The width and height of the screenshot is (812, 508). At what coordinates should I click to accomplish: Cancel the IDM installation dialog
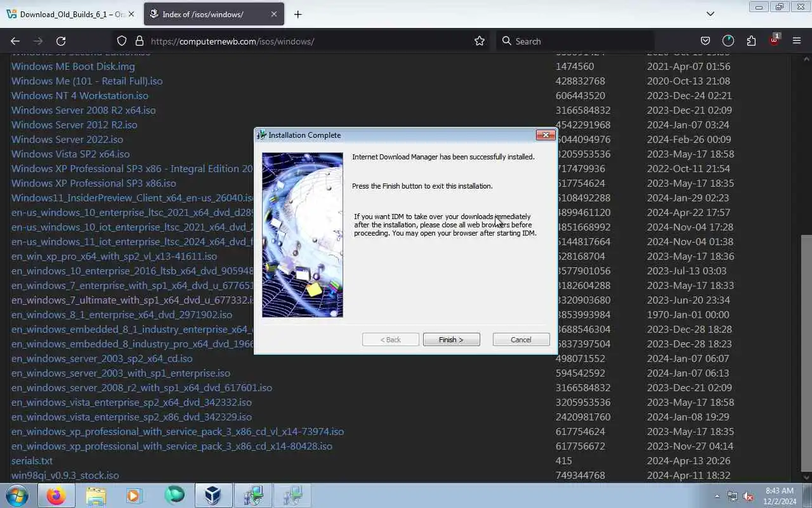[521, 340]
